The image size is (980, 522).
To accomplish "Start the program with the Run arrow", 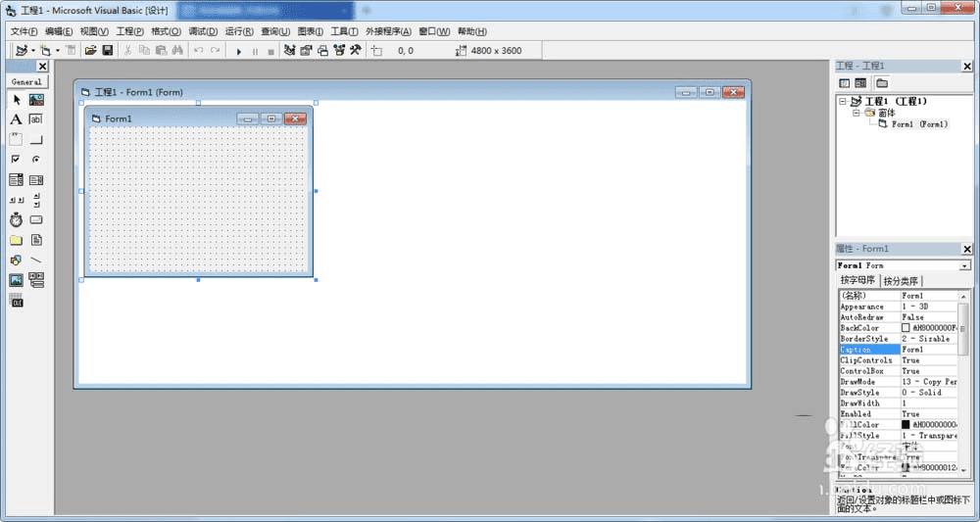I will (x=239, y=51).
